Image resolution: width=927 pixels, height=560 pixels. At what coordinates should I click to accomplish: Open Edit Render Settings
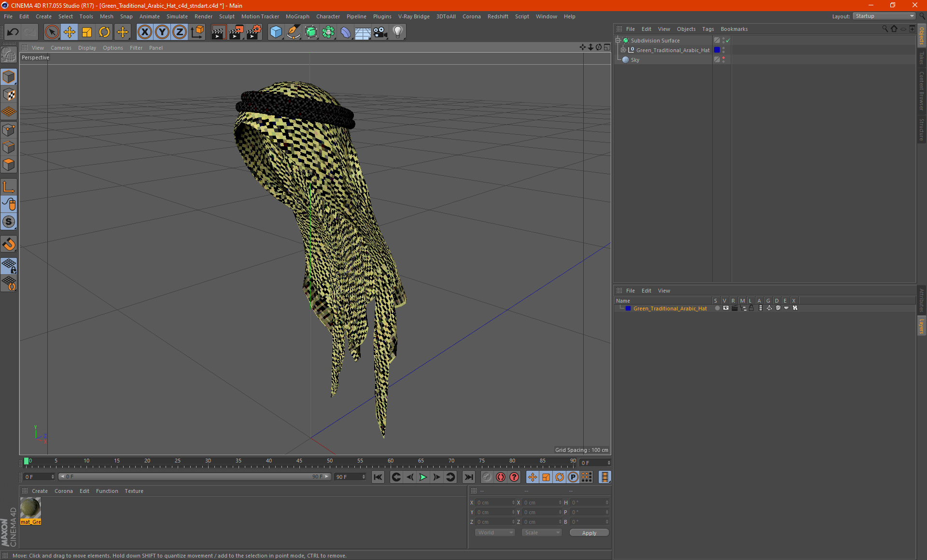click(x=254, y=32)
